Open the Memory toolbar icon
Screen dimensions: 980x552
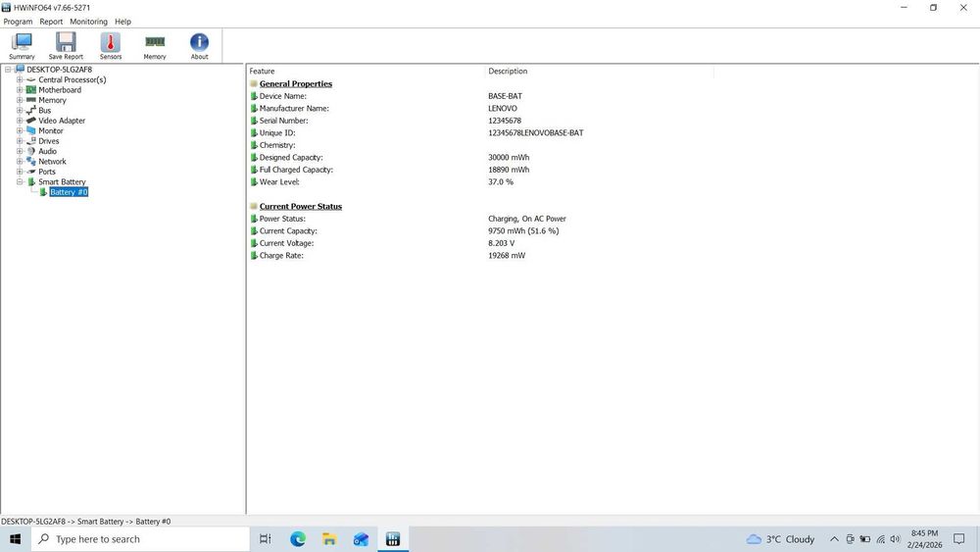(155, 46)
